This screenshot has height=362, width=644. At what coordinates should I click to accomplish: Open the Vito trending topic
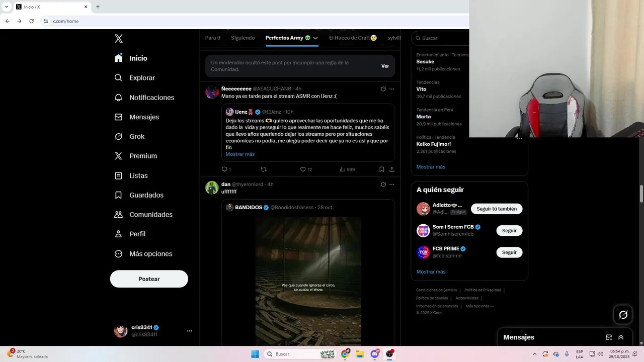pos(421,89)
